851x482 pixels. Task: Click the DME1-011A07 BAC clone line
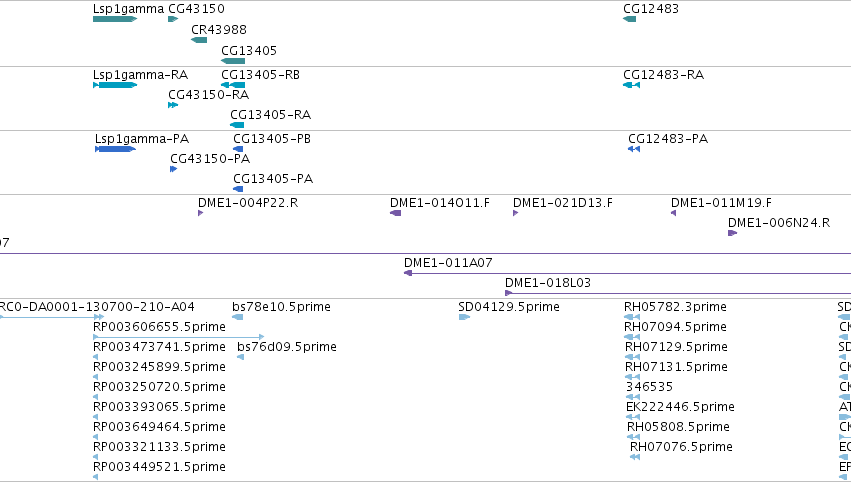pos(627,273)
